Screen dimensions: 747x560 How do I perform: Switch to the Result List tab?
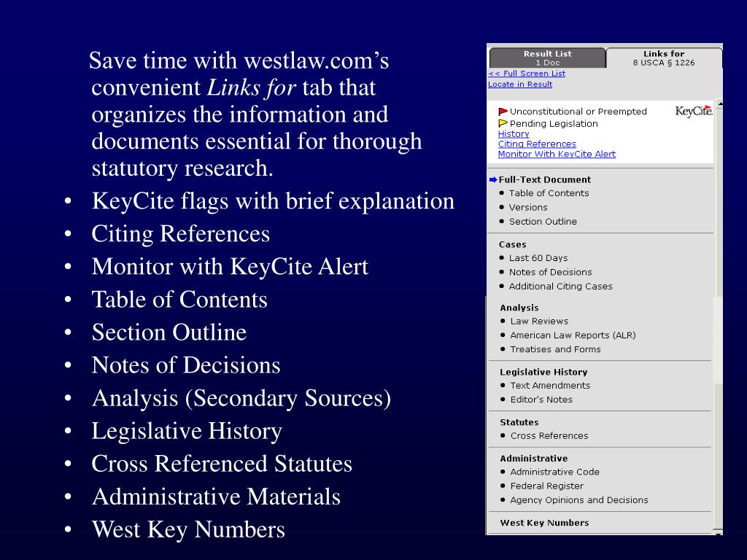(547, 58)
